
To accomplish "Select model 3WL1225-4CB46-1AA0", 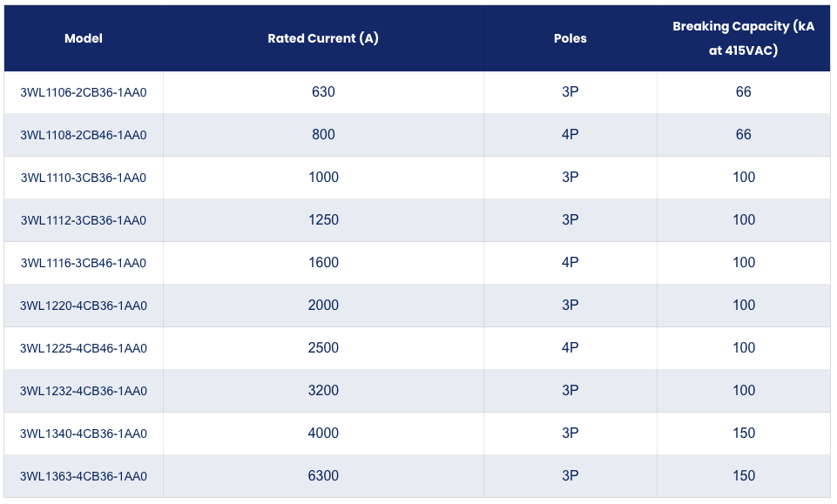I will click(x=84, y=348).
